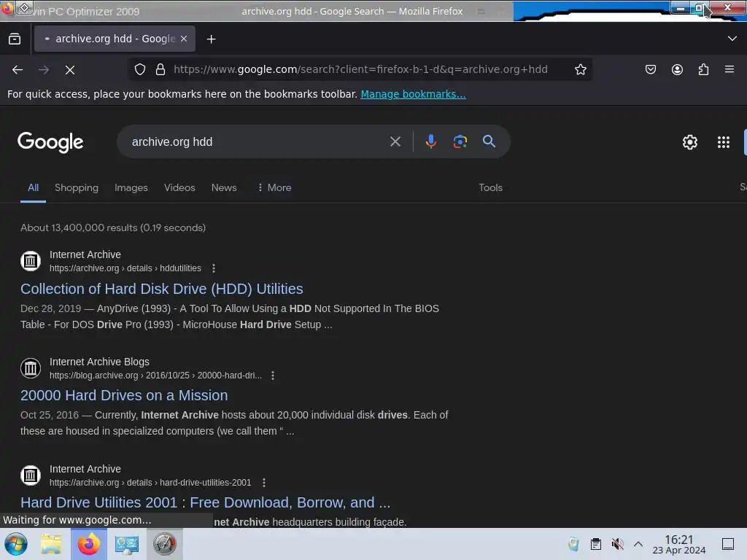Switch to the Shopping tab
Image resolution: width=747 pixels, height=560 pixels.
[x=76, y=187]
